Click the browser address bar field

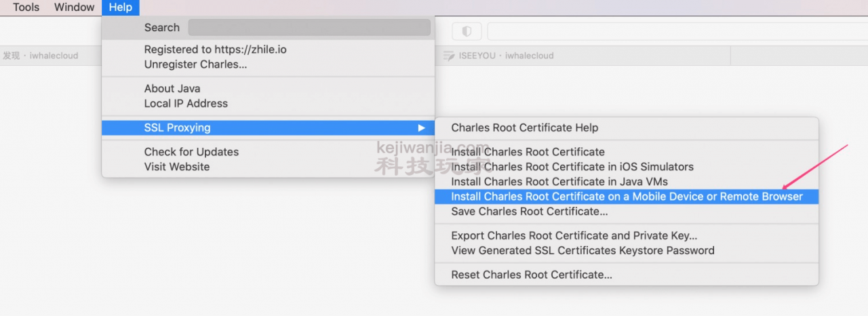click(677, 32)
